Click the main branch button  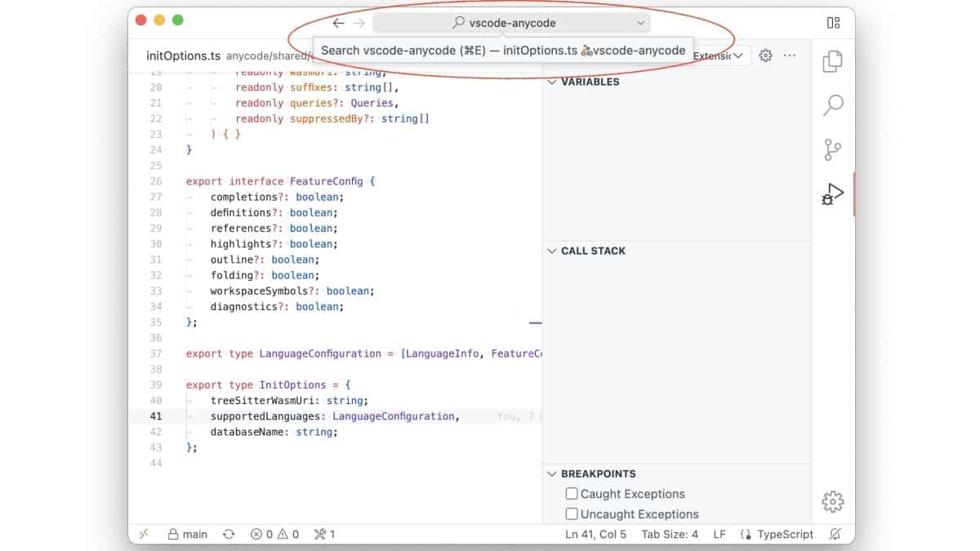(x=187, y=534)
